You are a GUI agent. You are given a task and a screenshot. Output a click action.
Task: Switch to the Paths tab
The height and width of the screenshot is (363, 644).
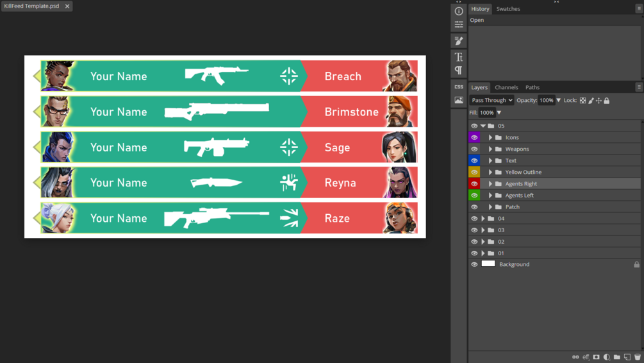533,87
